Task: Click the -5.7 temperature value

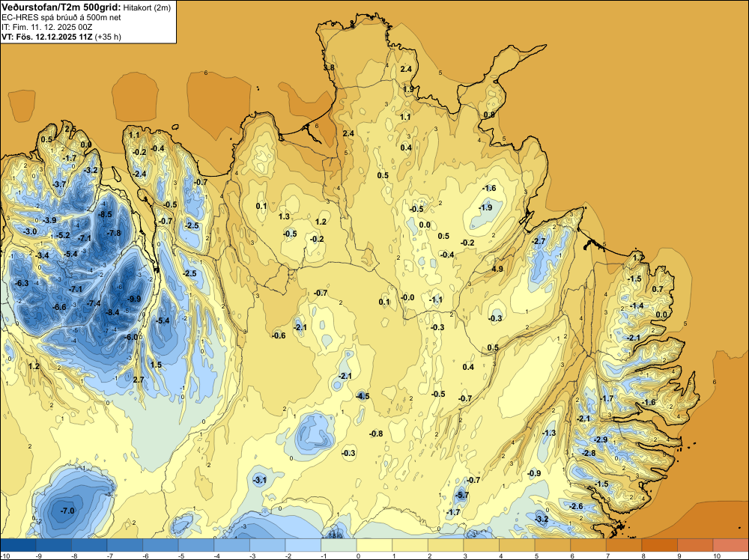Action: tap(462, 495)
